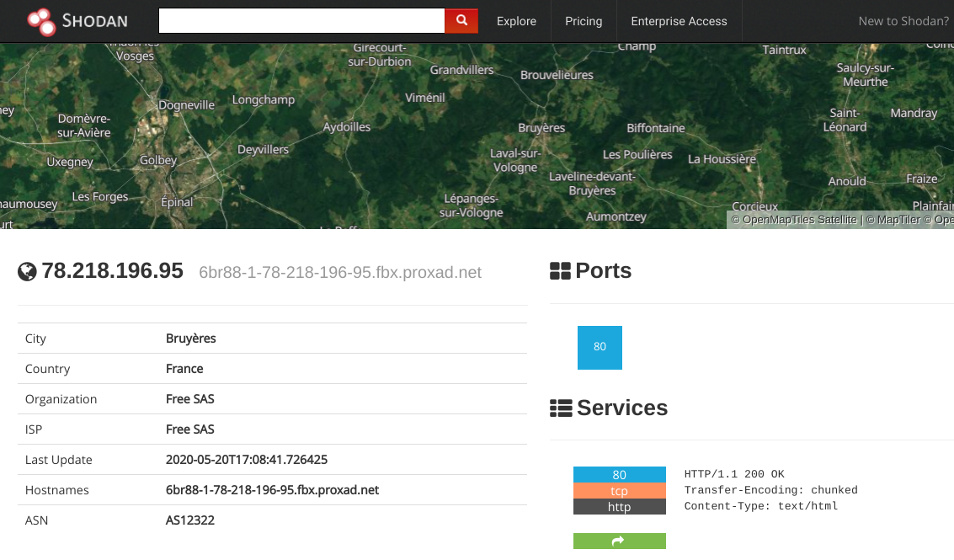Click the City row label
This screenshot has width=954, height=560.
coord(35,339)
